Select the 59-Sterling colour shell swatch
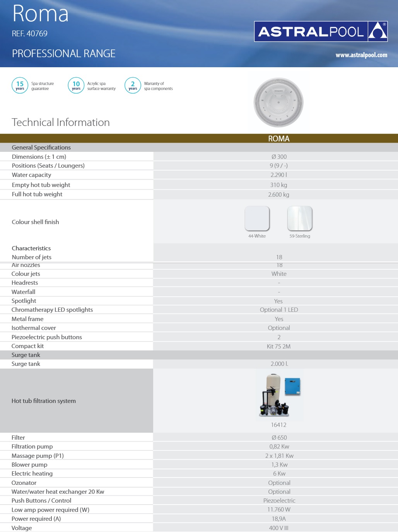398x532 pixels. (300, 218)
